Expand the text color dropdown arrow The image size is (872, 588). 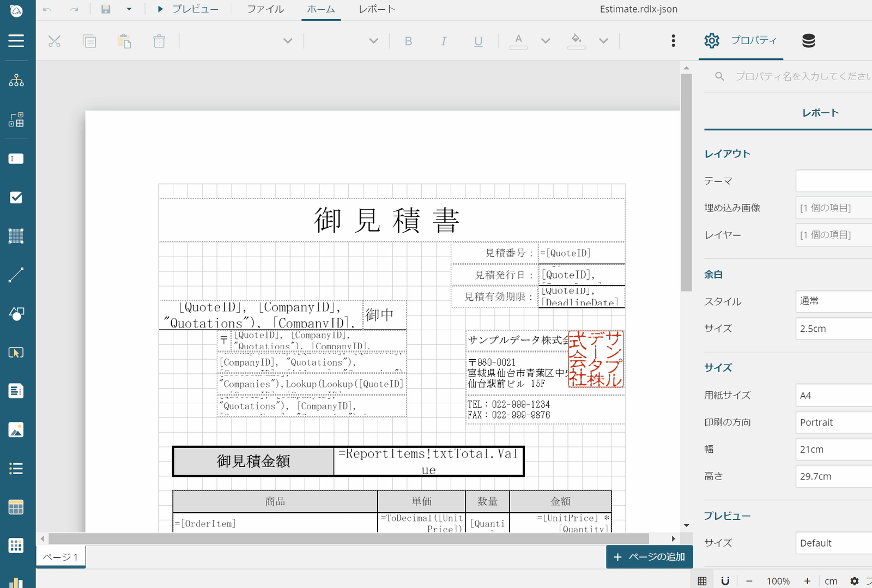pyautogui.click(x=546, y=41)
